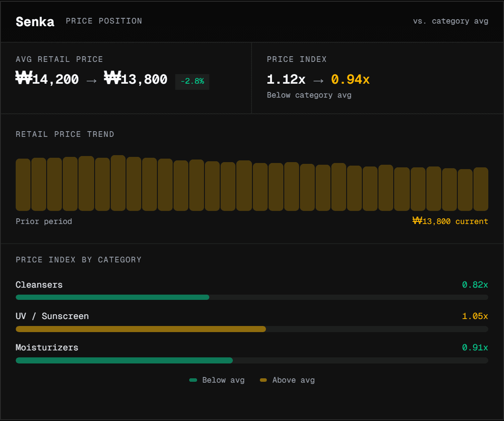Select the last bar in the trend chart
Screen dimensions: 504x421
(481, 189)
